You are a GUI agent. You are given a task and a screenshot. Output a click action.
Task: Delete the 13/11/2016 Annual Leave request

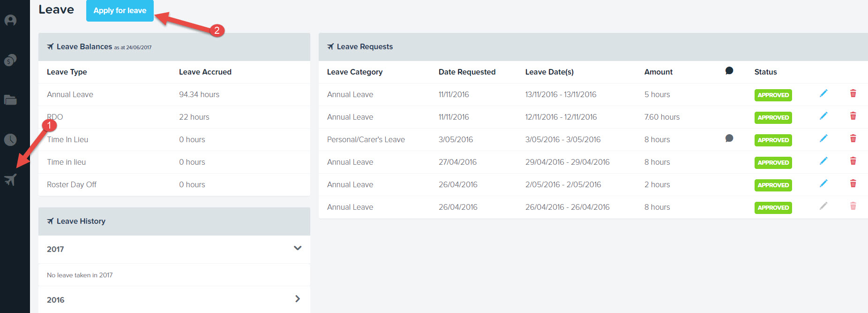(853, 93)
